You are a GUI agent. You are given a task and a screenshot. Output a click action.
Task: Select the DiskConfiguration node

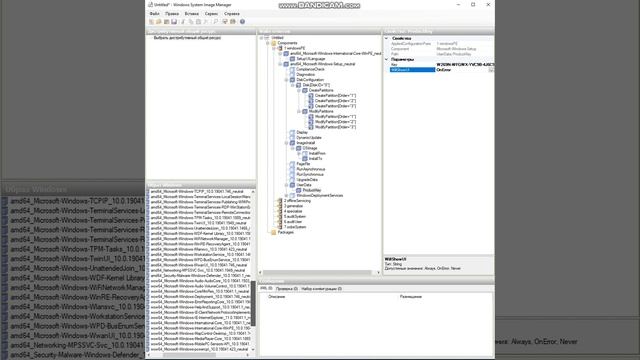coord(310,80)
